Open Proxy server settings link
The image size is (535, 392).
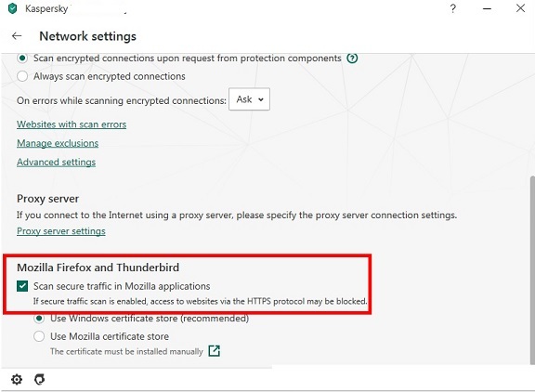[61, 231]
